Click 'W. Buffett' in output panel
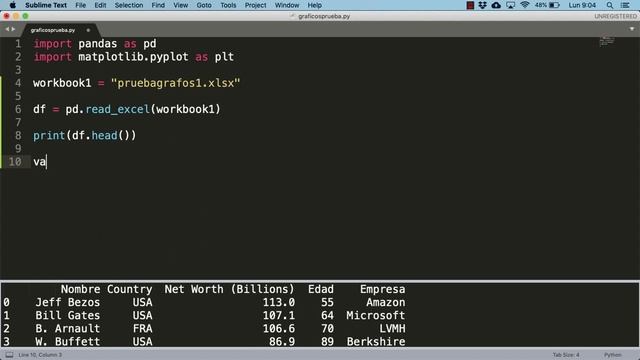640x360 pixels. 68,342
